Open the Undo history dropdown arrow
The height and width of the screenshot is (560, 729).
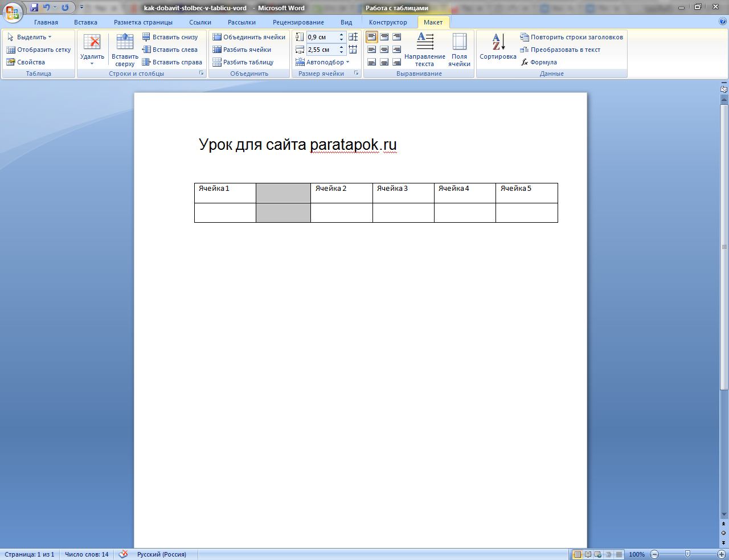55,7
